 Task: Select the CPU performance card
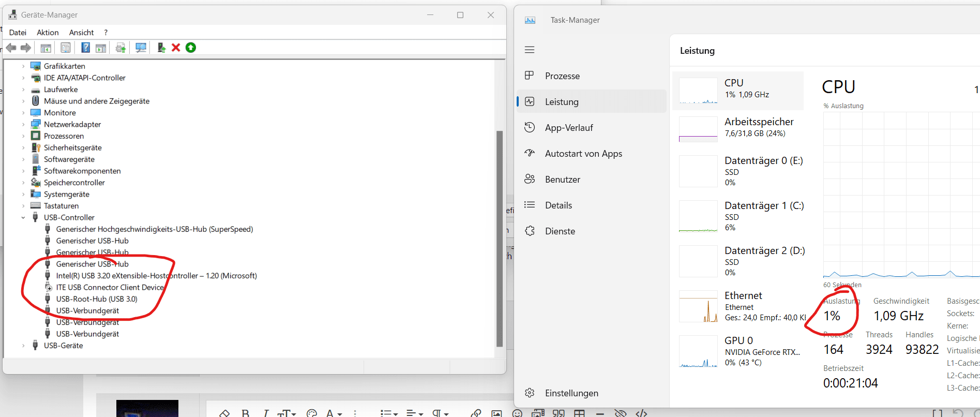point(738,91)
